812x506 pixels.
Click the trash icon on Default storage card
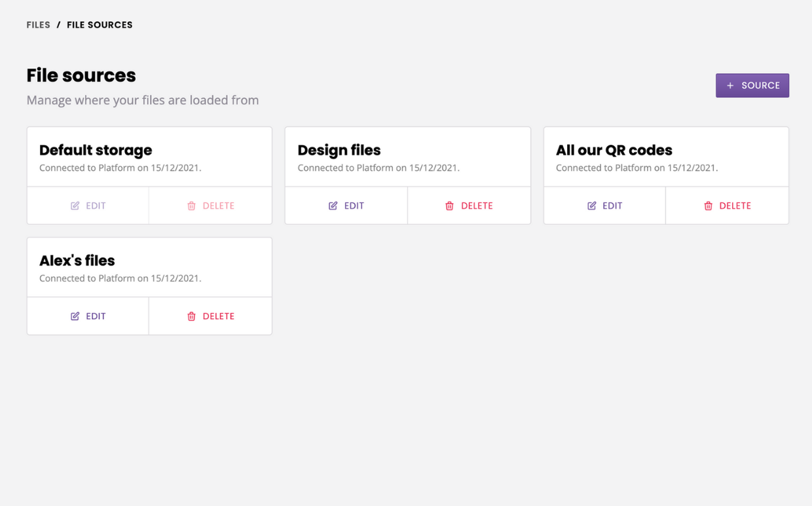tap(191, 206)
